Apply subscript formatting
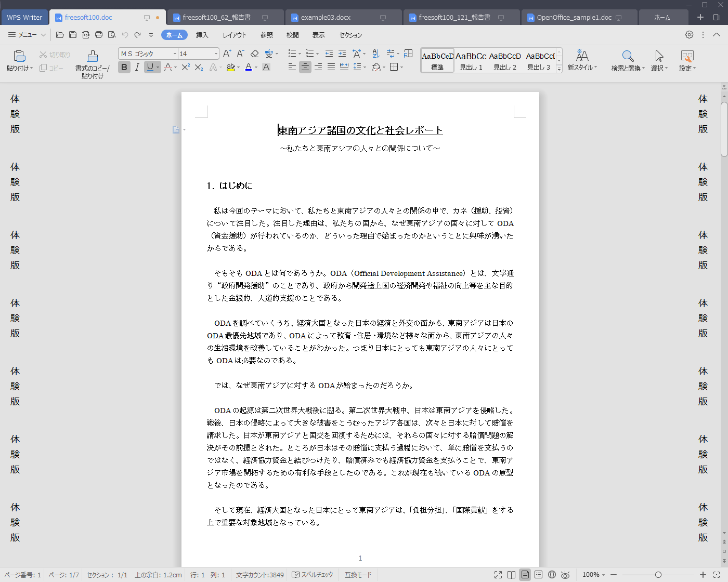Viewport: 728px width, 582px height. [199, 67]
